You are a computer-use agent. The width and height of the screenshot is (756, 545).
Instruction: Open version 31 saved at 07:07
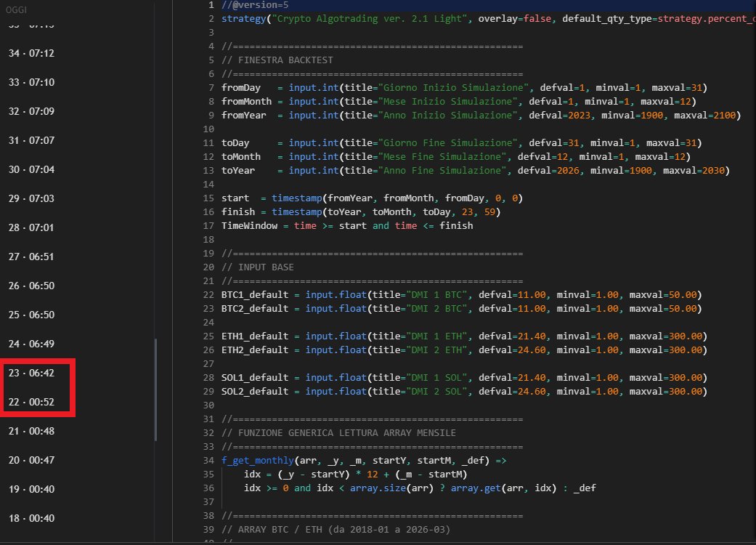coord(31,140)
